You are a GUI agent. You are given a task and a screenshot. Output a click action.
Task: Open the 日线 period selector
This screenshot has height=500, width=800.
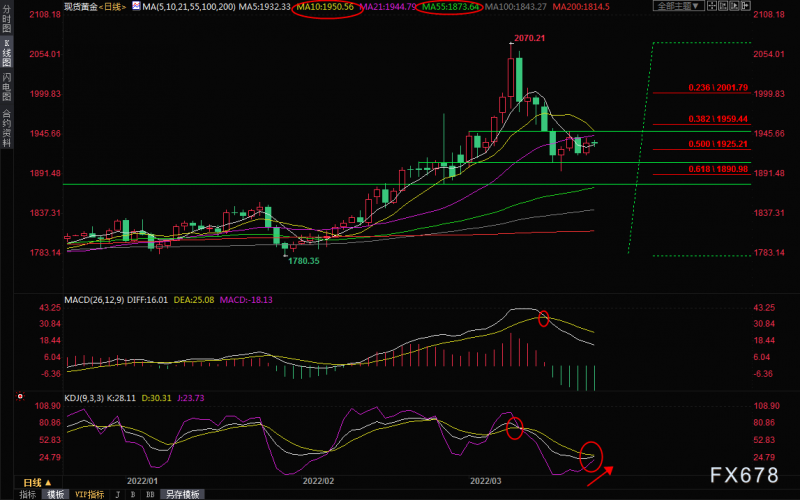tap(36, 482)
